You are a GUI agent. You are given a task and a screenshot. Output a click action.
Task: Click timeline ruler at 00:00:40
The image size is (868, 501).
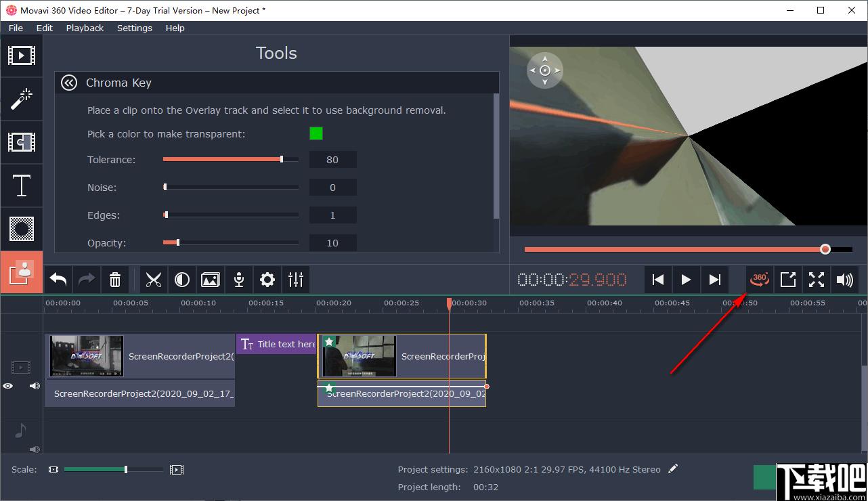pyautogui.click(x=605, y=303)
